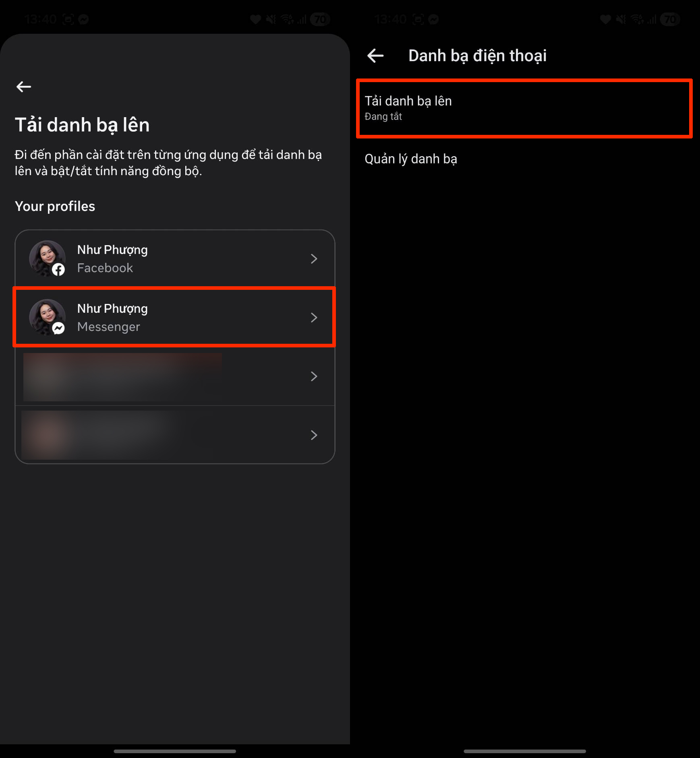Tap the Facebook logo badge on avatar
This screenshot has height=758, width=700.
pyautogui.click(x=59, y=270)
